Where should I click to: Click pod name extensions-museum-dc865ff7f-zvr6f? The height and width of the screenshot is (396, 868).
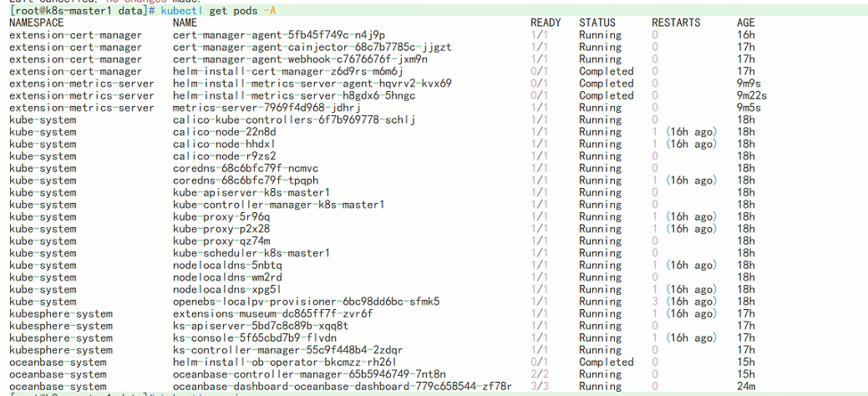(273, 314)
